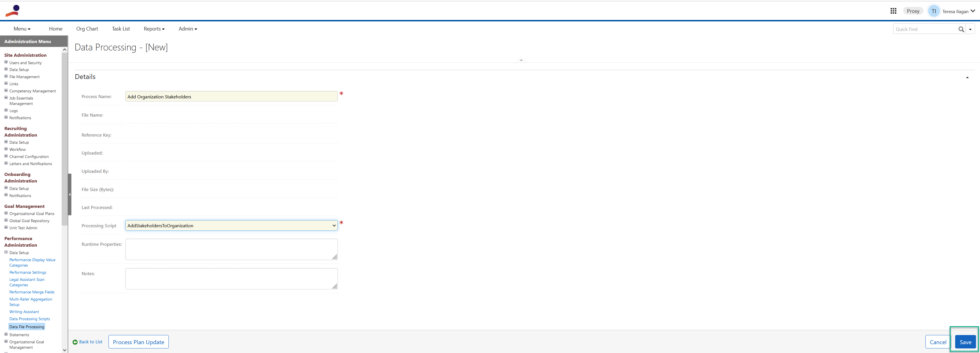Screen dimensions: 980x353
Task: Collapse Performance Administration Data Setup node
Action: (6, 252)
